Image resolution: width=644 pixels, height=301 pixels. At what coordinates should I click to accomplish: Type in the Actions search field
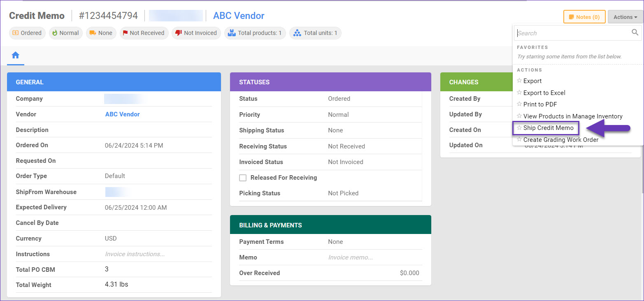[x=572, y=33]
